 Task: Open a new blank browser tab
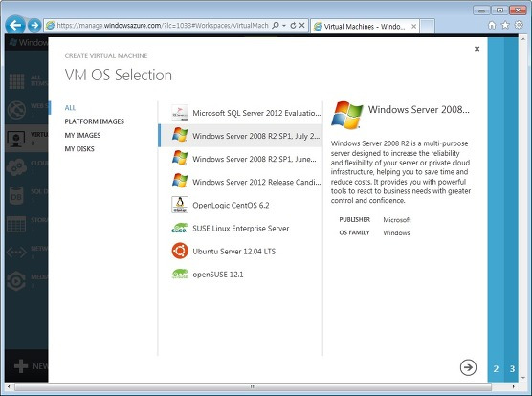(x=427, y=27)
